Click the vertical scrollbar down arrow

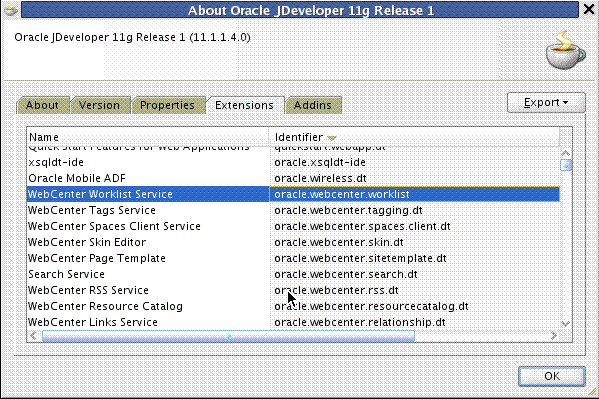click(565, 324)
